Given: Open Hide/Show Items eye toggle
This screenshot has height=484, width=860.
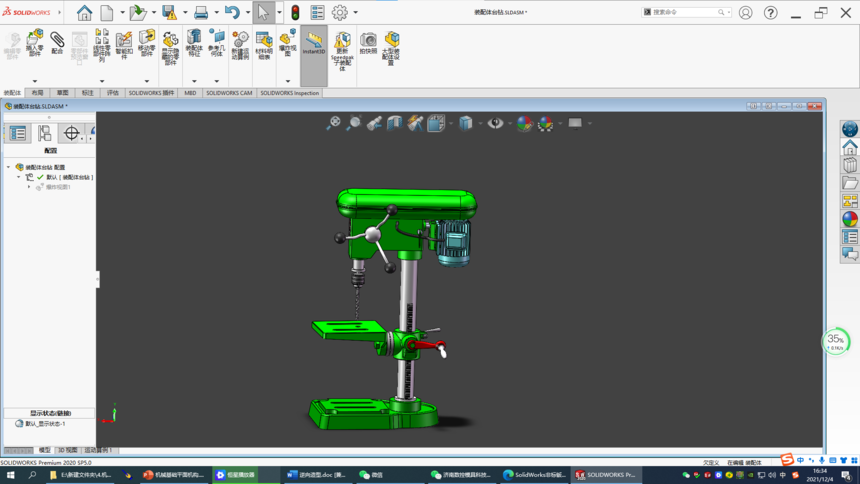Looking at the screenshot, I should (x=495, y=123).
